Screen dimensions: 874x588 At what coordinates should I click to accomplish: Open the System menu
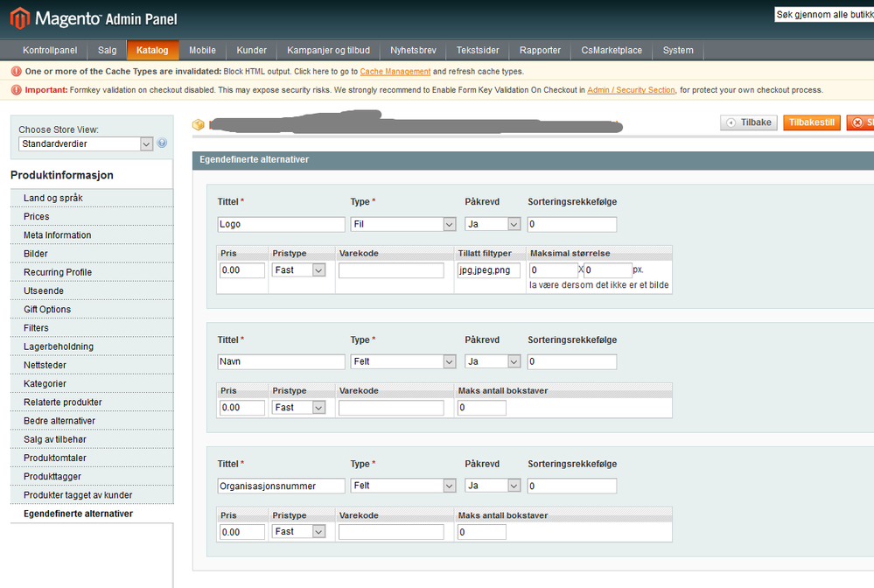point(678,50)
